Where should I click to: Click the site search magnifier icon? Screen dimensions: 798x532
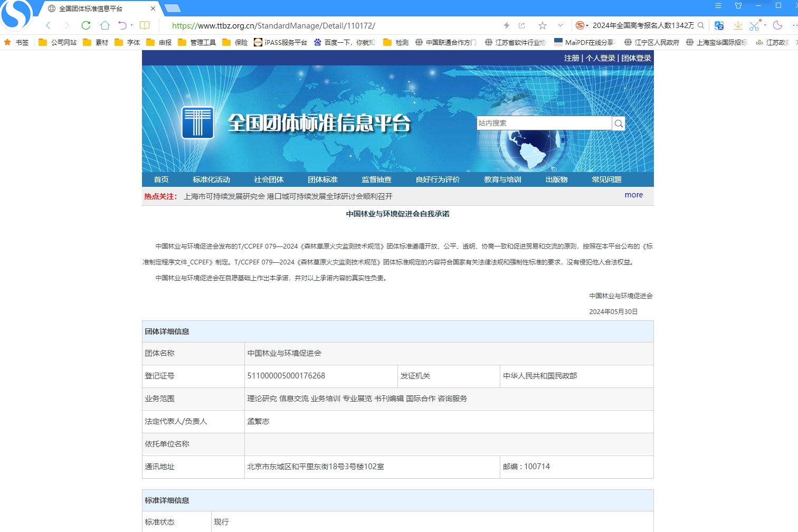(619, 123)
